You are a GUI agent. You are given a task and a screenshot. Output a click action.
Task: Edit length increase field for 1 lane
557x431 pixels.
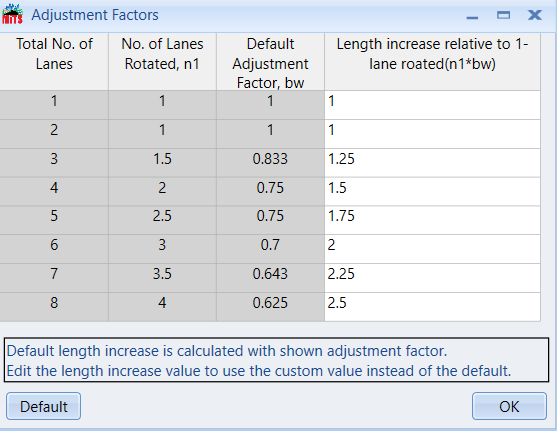[432, 105]
